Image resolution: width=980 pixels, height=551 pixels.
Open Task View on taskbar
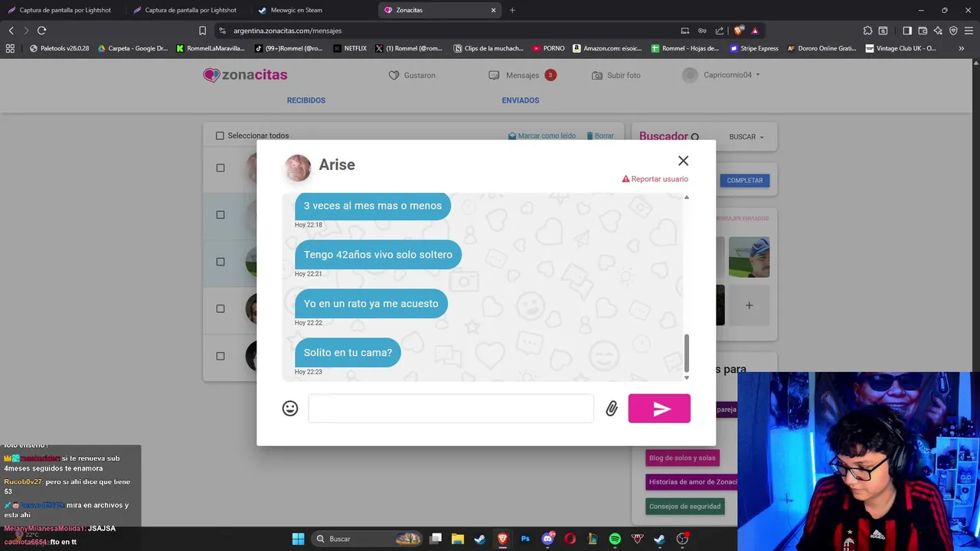436,539
